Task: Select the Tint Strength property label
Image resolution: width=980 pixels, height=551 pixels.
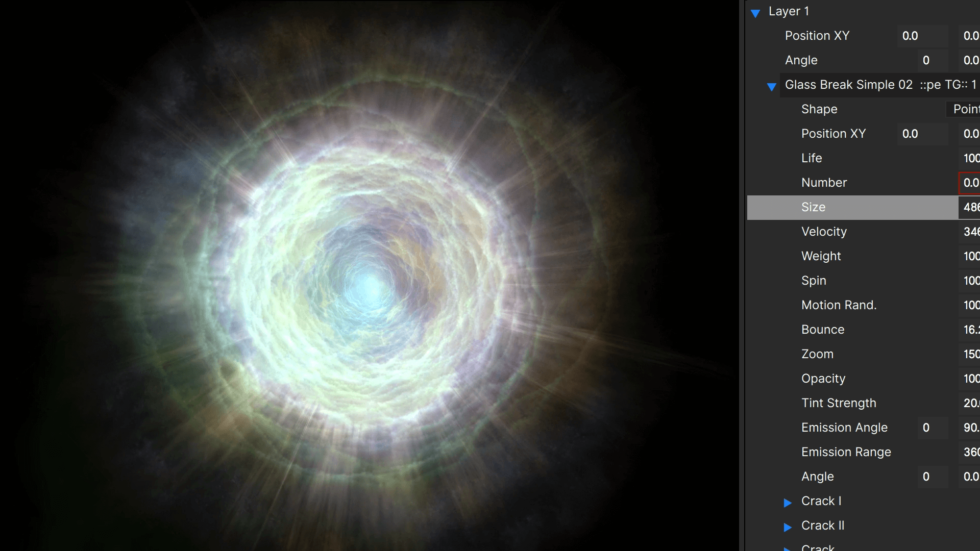Action: coord(839,403)
